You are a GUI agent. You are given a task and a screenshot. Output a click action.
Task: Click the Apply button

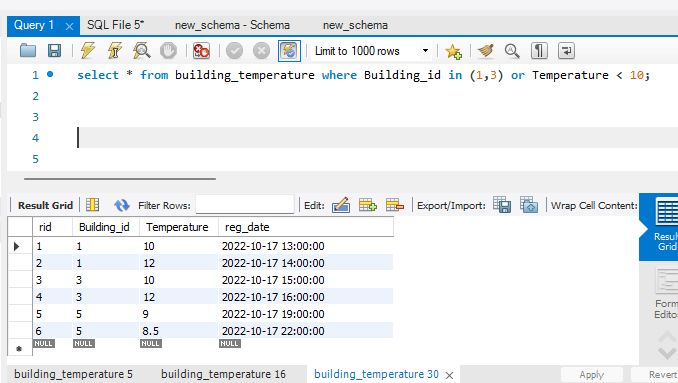point(592,374)
